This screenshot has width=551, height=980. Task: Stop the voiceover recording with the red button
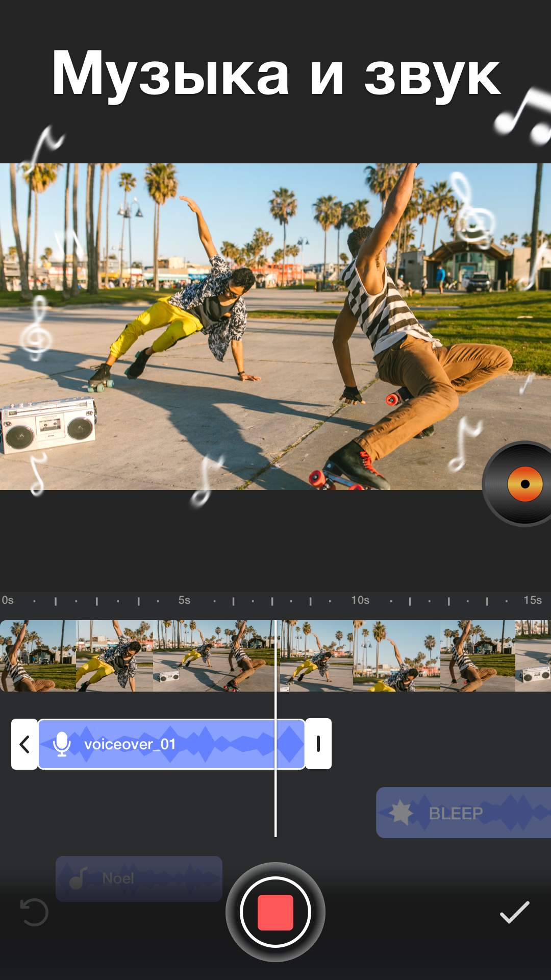pyautogui.click(x=275, y=912)
